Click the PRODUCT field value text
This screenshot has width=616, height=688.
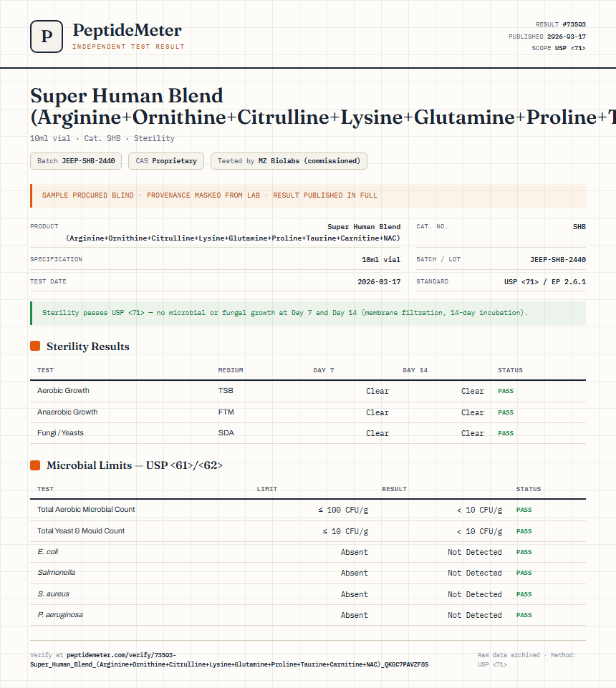tap(233, 232)
